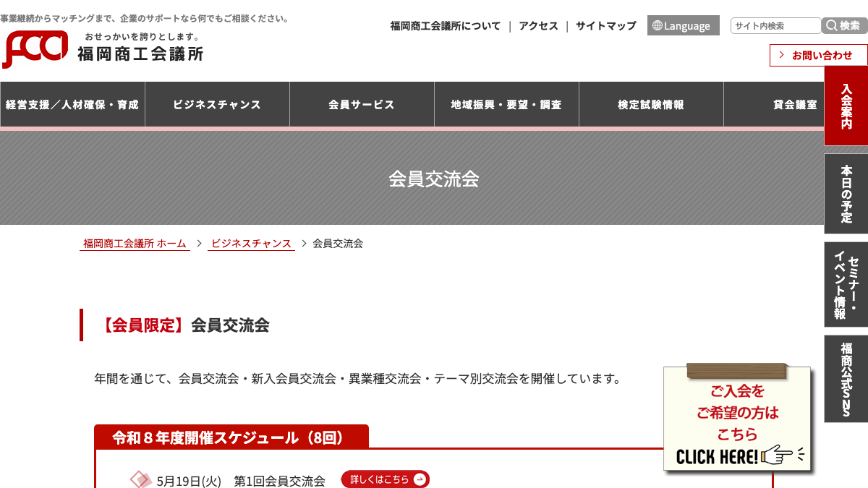Screen dimensions: 868x488
Task: Click the diamond bullet beside 5月19日
Action: tap(140, 479)
